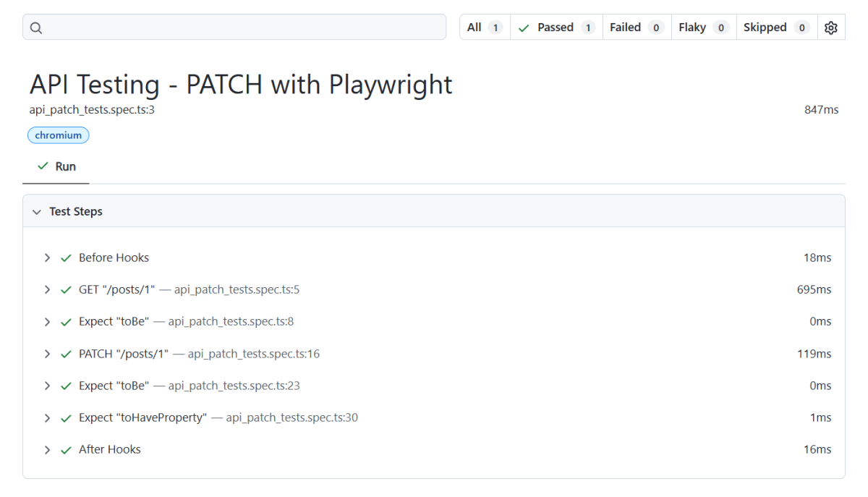Click the pass checkmark on GET "/posts/1" step
The image size is (868, 497).
[66, 289]
